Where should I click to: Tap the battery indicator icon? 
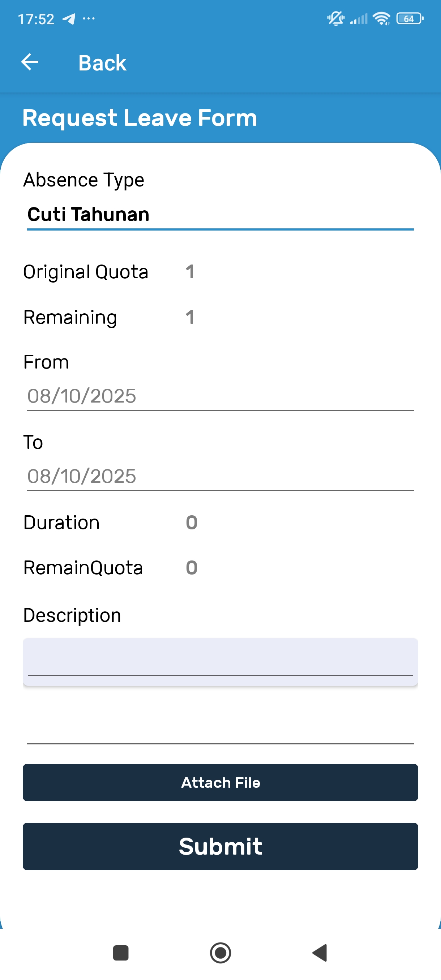(410, 18)
